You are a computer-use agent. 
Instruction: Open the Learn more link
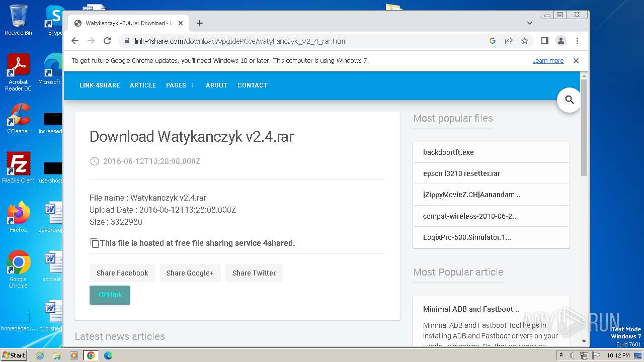coord(548,61)
